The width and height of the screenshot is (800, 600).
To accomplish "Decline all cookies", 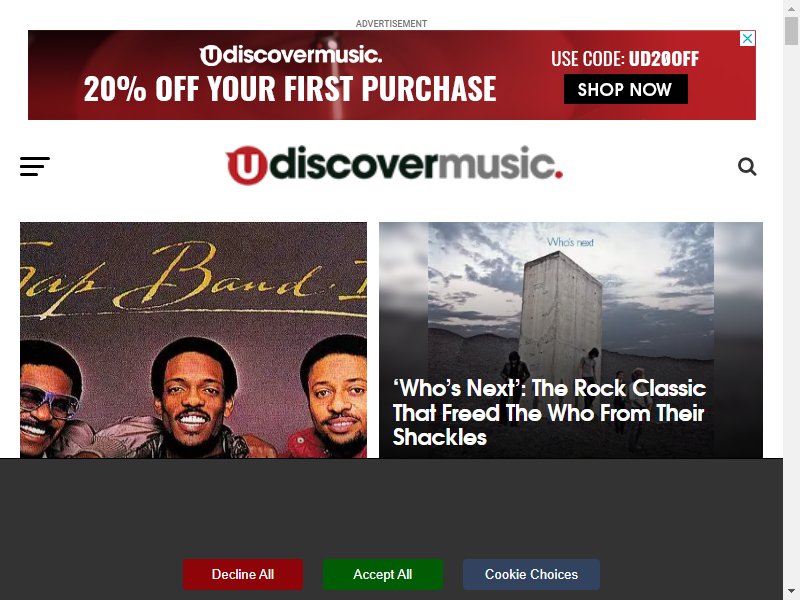I will click(243, 574).
